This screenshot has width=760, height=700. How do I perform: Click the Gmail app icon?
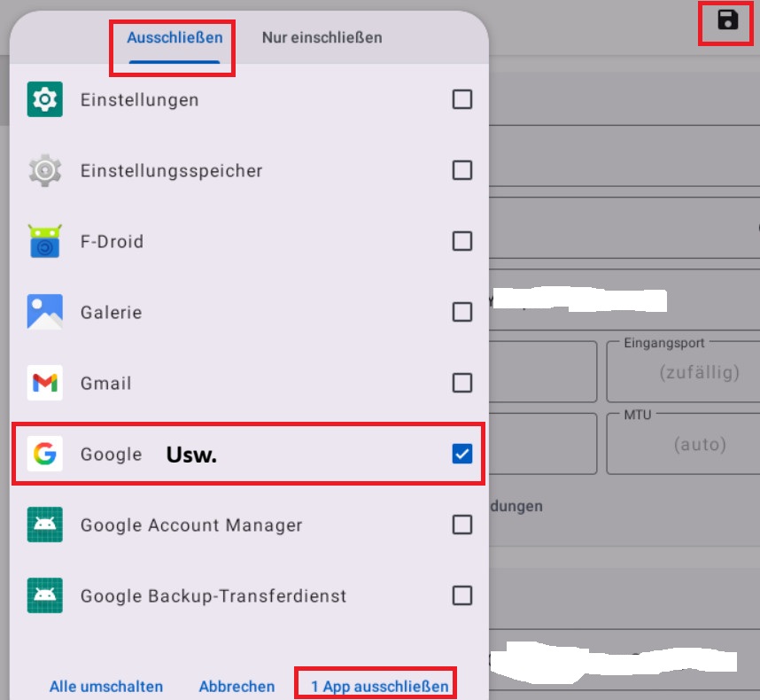[44, 383]
